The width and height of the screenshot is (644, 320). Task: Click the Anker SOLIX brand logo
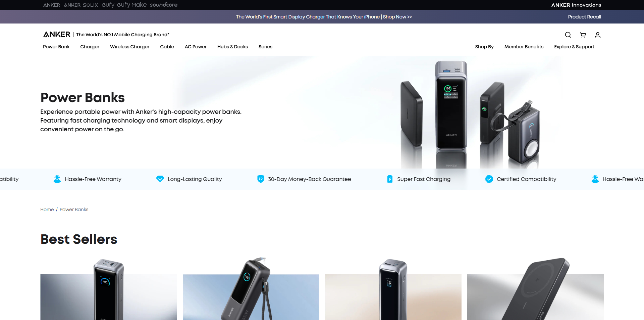click(x=81, y=5)
